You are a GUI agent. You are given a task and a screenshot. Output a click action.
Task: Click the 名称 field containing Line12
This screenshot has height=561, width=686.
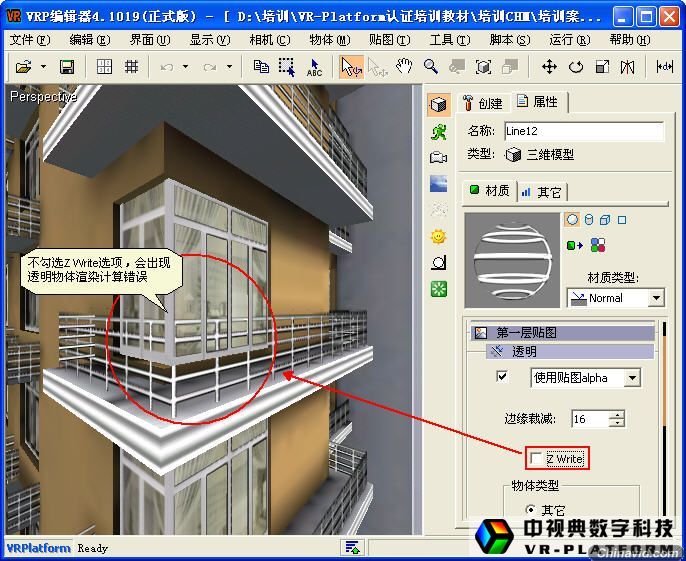(x=583, y=131)
